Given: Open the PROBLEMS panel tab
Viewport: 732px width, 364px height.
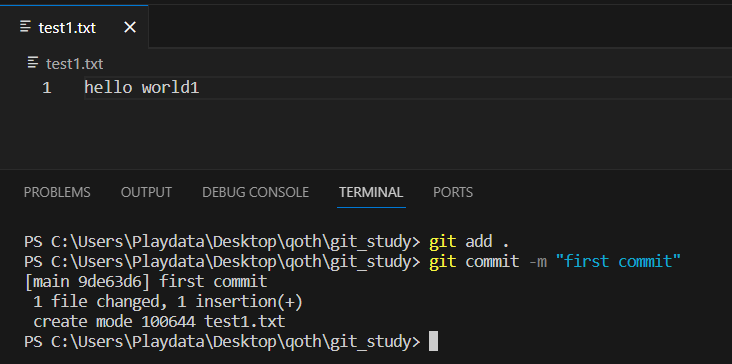Looking at the screenshot, I should pyautogui.click(x=57, y=192).
